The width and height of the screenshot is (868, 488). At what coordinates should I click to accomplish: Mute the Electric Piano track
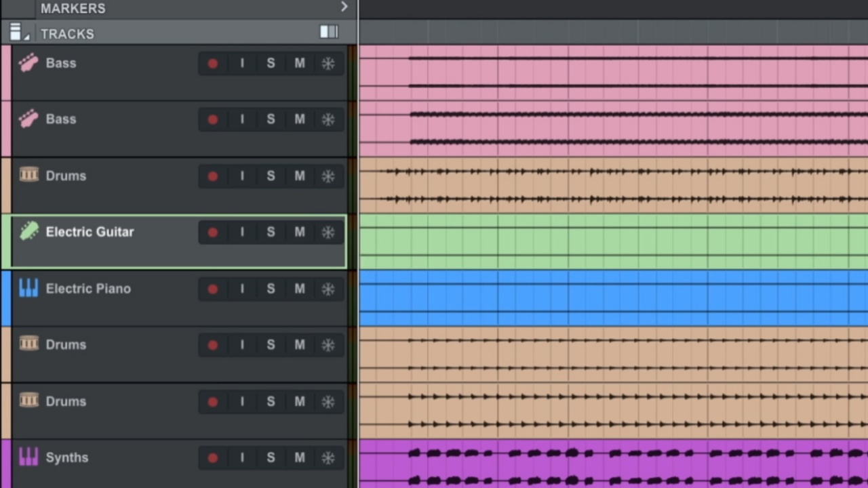coord(300,289)
